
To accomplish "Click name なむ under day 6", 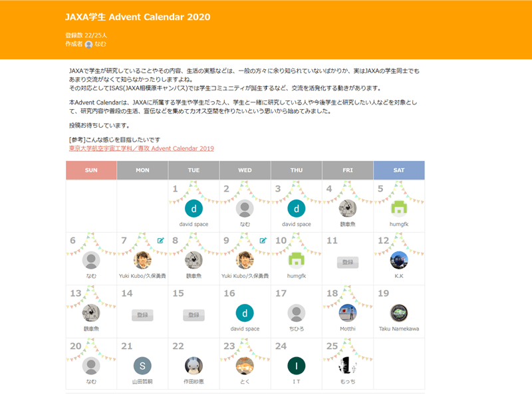I will coord(91,276).
